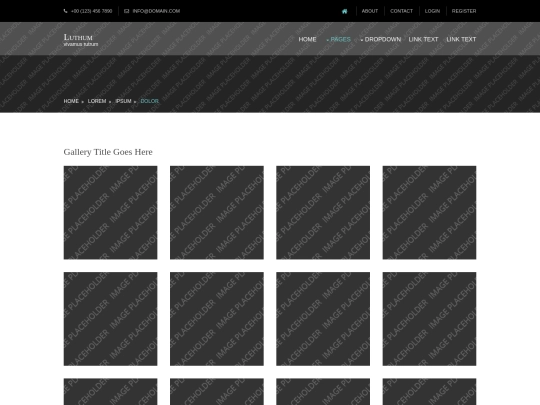Select Home in main navigation
This screenshot has height=405, width=540.
click(307, 39)
